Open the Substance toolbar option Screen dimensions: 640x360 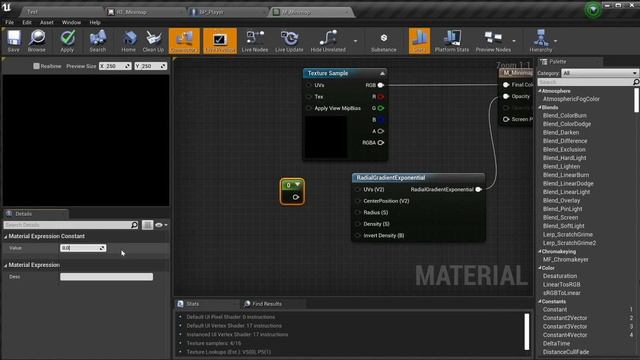click(383, 41)
